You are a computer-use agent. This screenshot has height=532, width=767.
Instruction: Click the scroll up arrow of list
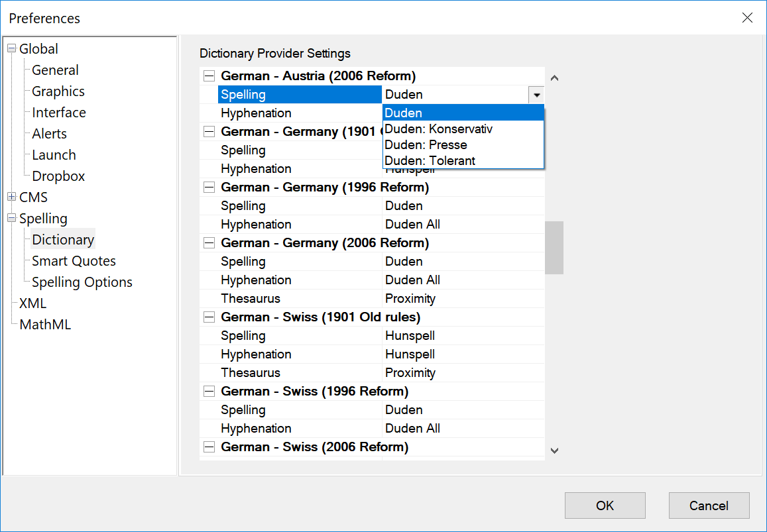tap(555, 78)
